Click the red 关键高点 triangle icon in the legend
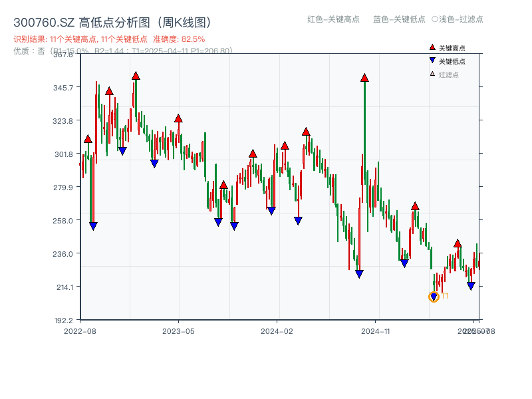 [x=431, y=48]
